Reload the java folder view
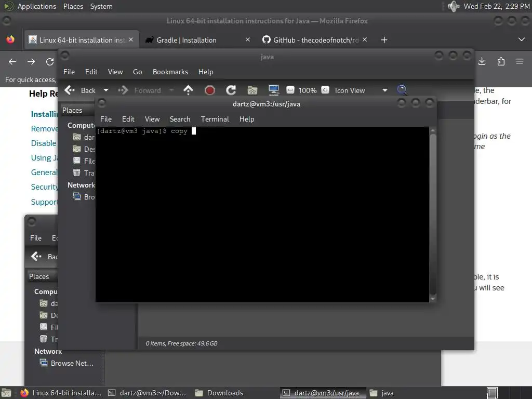 (x=231, y=90)
